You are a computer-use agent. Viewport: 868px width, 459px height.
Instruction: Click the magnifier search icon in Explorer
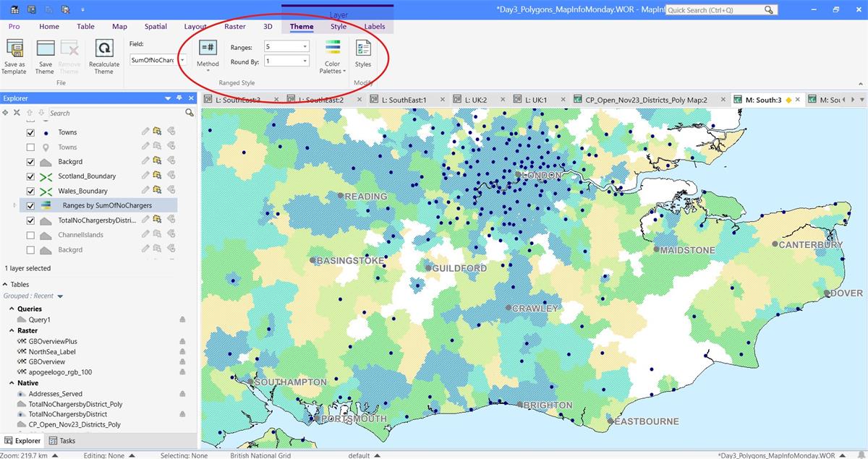click(190, 113)
